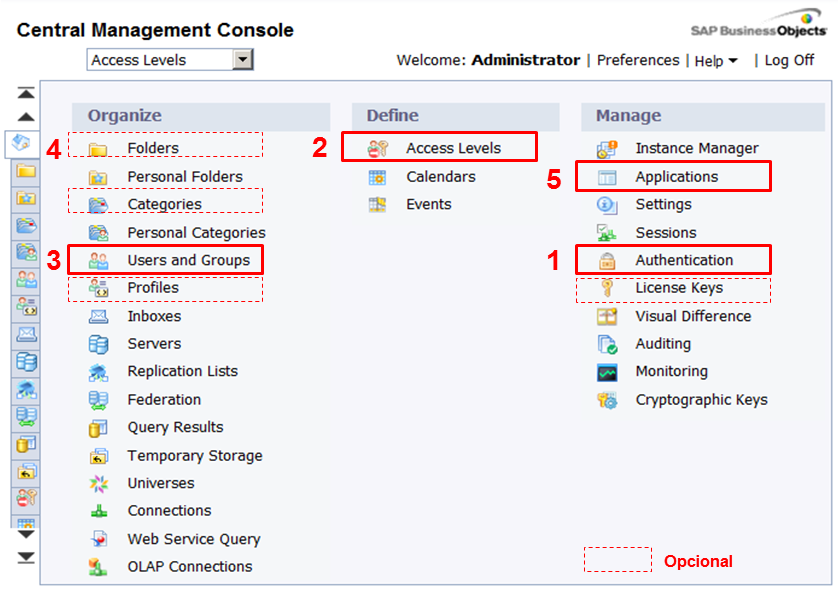Click the Folders icon in Organize
The height and width of the screenshot is (594, 838).
(98, 149)
